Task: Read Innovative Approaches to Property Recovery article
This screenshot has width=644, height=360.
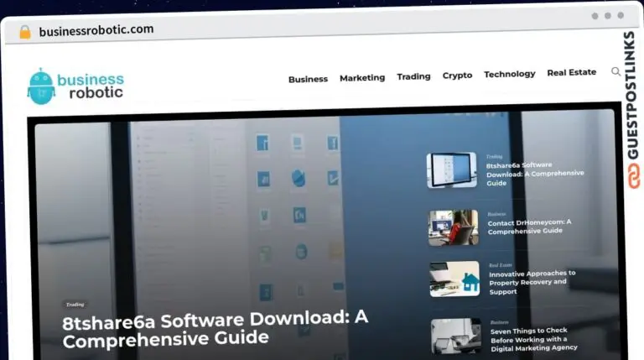Action: 532,282
